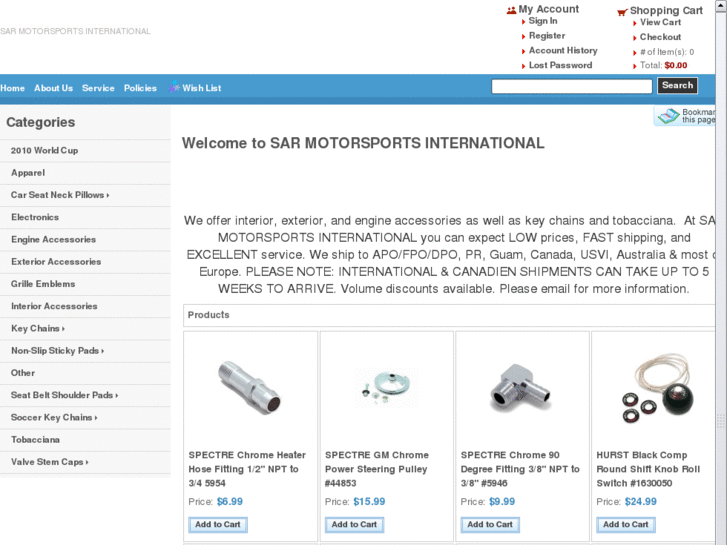Open View Cart link
This screenshot has width=727, height=545.
660,22
